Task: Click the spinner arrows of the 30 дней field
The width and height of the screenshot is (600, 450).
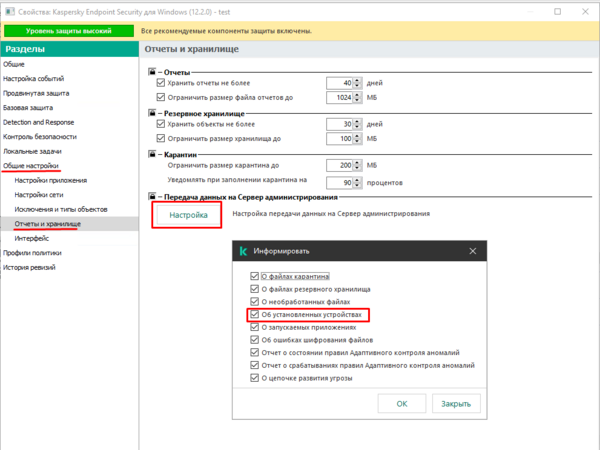Action: 357,124
